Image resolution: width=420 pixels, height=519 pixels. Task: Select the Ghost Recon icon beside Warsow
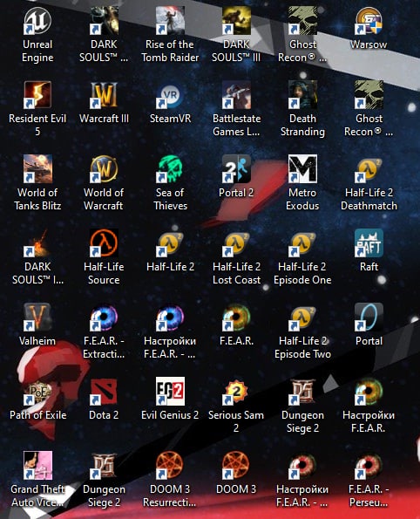[302, 21]
